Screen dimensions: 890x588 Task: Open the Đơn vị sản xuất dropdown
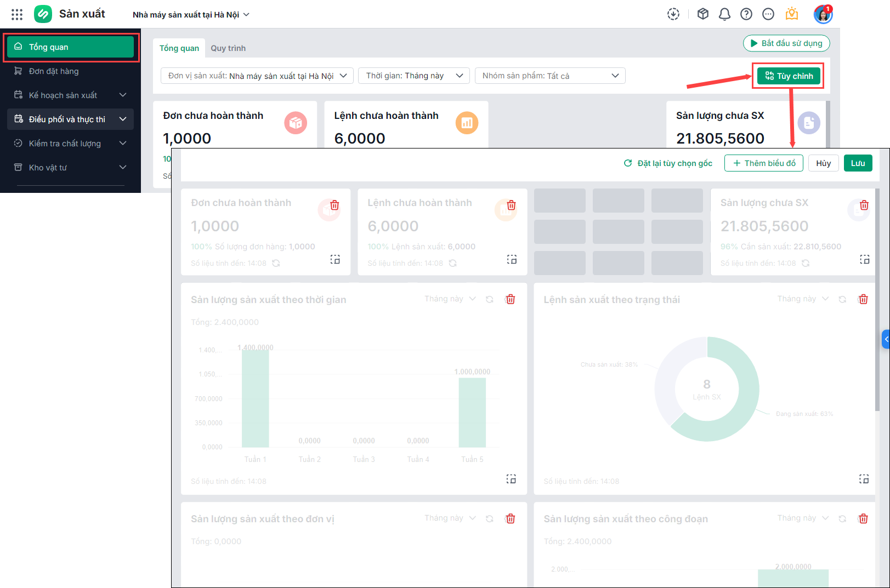pos(257,76)
